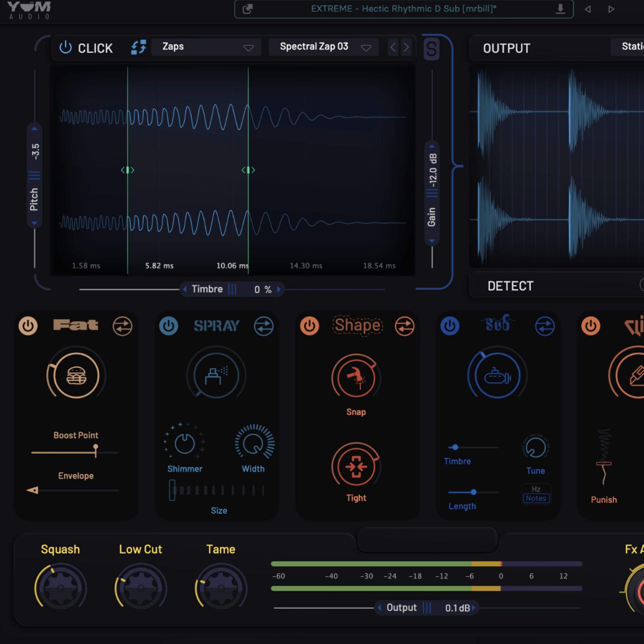Go to the previous preset arrow
Image resolution: width=644 pixels, height=644 pixels.
click(x=588, y=9)
